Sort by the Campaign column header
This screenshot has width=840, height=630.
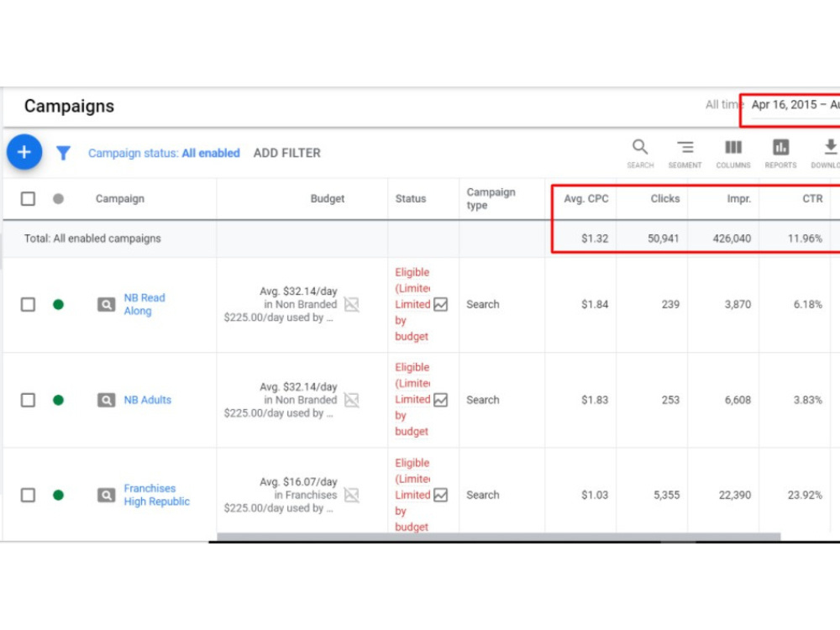click(120, 199)
